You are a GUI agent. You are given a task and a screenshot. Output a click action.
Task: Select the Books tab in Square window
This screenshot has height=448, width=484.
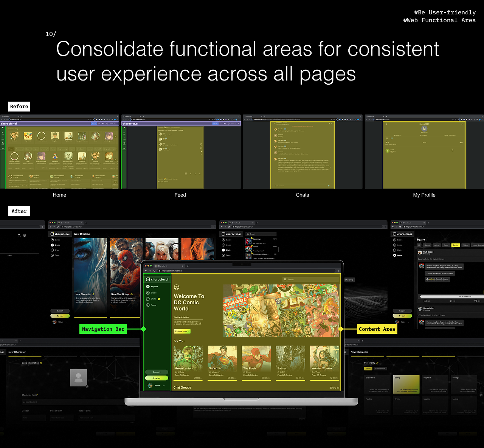[x=446, y=245]
